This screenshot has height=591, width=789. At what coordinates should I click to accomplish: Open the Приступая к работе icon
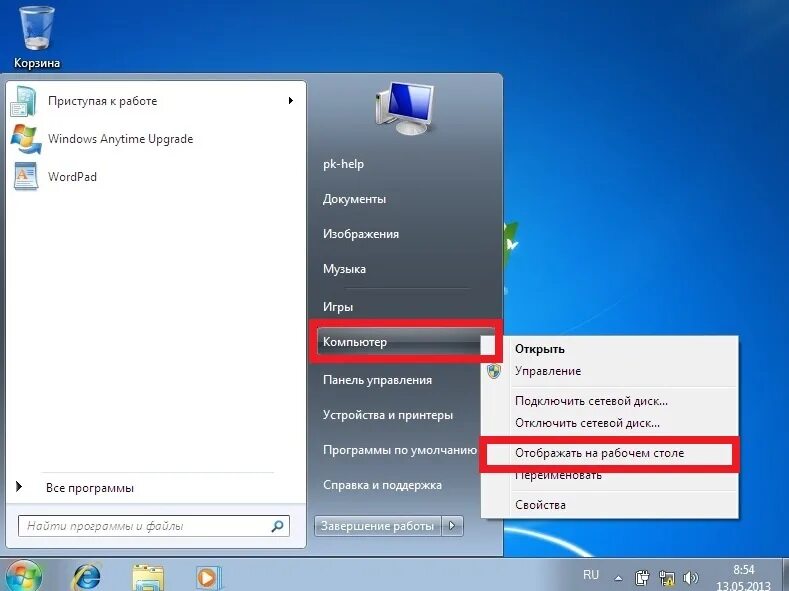pos(23,101)
